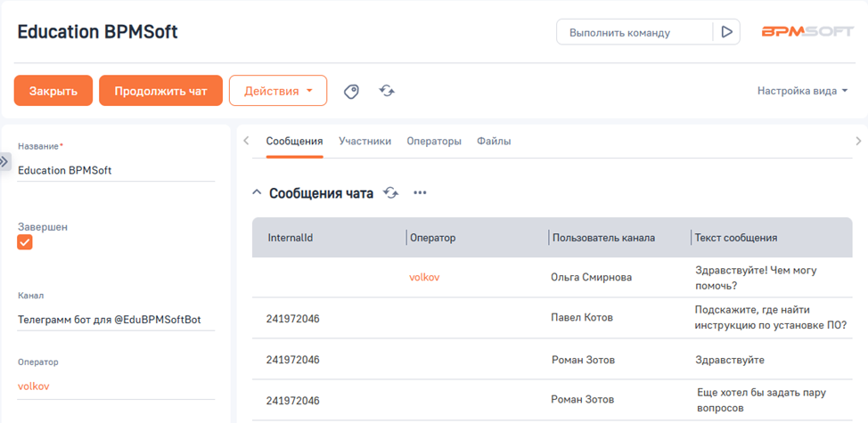Open the Настройка вида dropdown
Image resolution: width=868 pixels, height=423 pixels.
point(802,91)
